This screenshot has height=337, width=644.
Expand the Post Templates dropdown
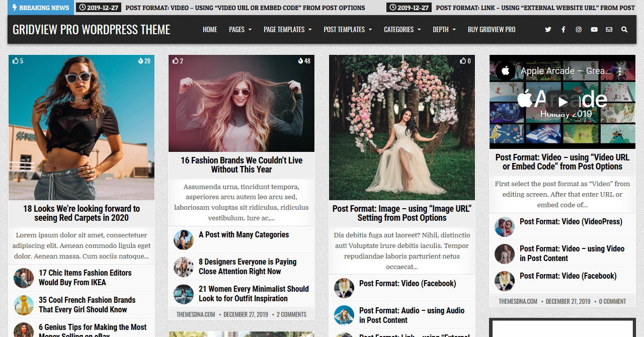(x=348, y=30)
